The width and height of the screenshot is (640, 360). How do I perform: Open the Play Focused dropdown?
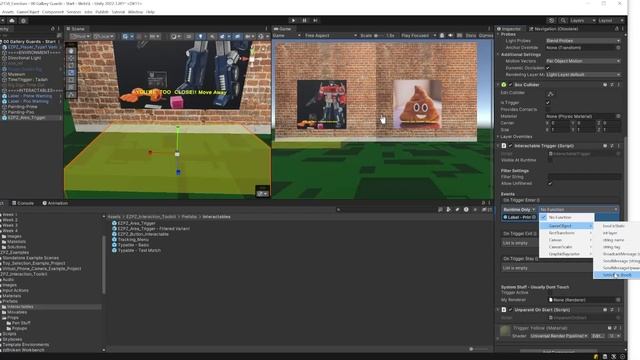tap(418, 36)
